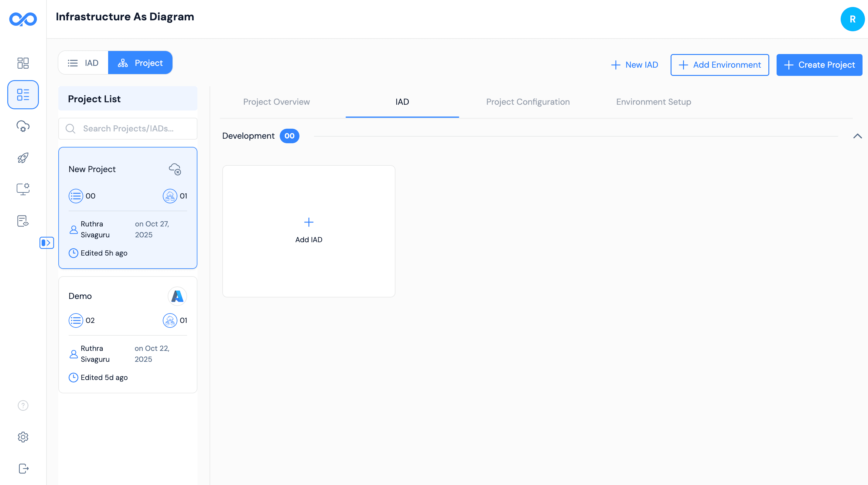868x485 pixels.
Task: Expand the collapsed sidebar panel pill
Action: click(47, 243)
